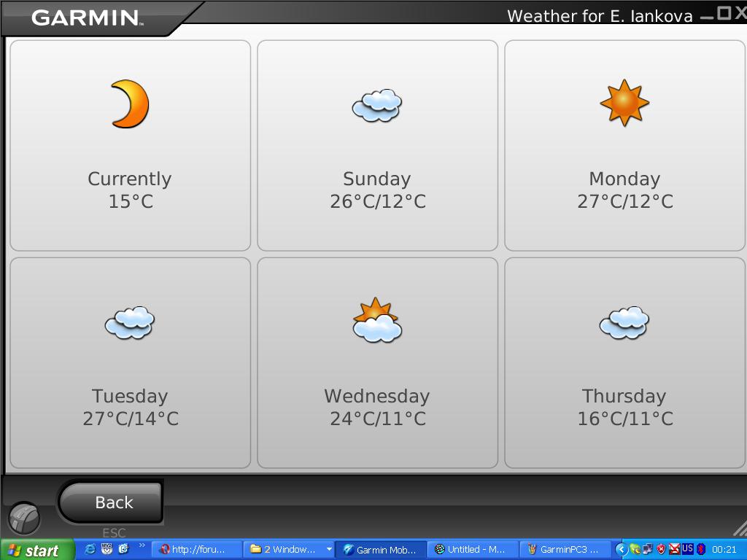Open the Tuesday forecast tile
The image size is (747, 560).
130,363
